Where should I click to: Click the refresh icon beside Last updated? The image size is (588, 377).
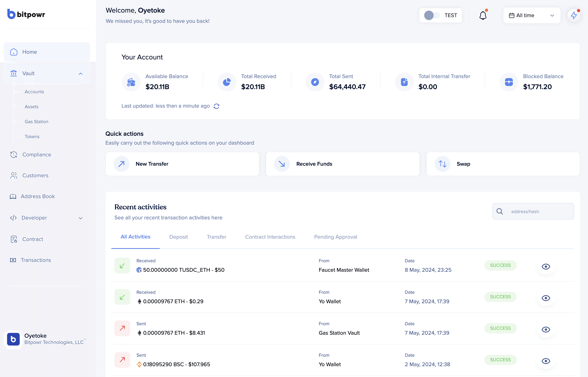pyautogui.click(x=217, y=106)
